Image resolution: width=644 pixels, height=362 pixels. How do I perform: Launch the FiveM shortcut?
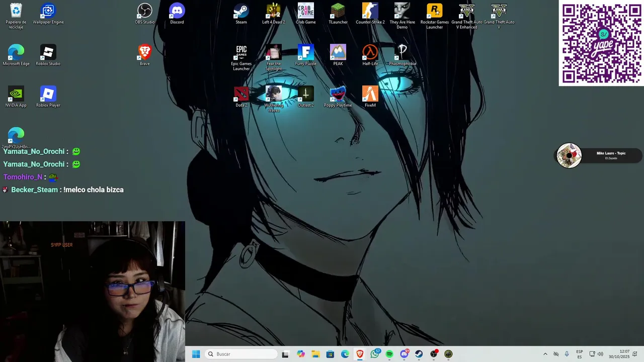point(370,97)
